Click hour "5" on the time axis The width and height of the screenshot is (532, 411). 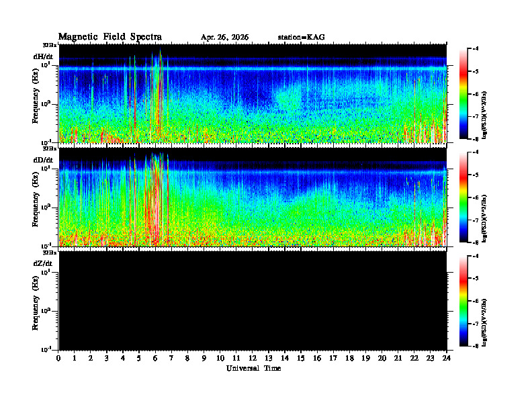[x=139, y=358]
